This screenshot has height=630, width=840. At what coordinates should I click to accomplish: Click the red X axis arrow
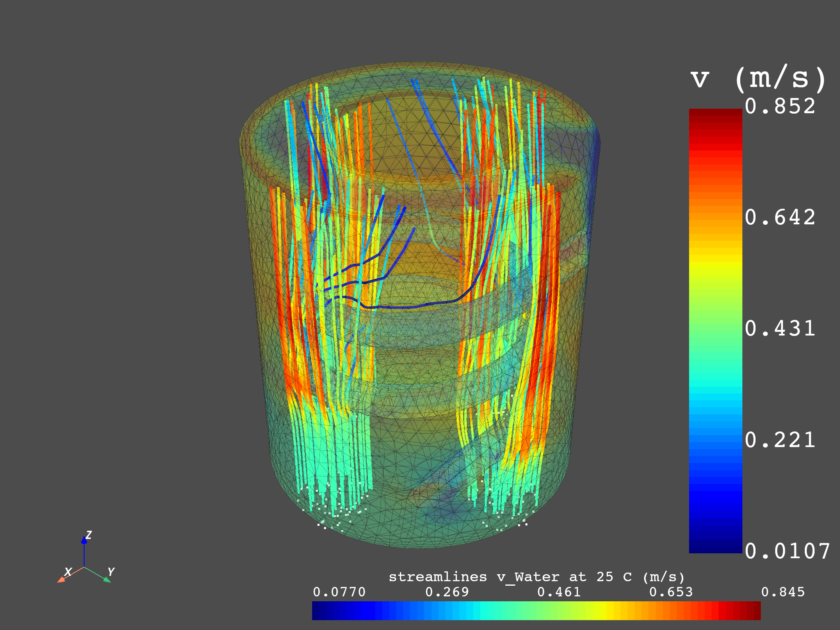pos(70,574)
